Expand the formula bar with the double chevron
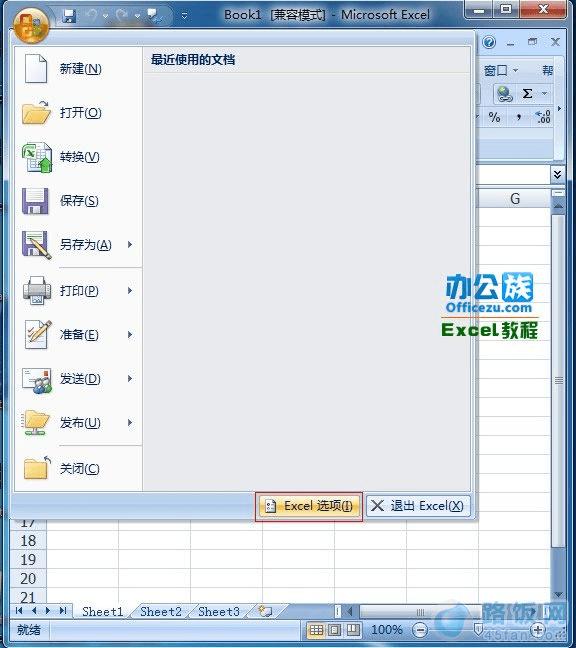 coord(557,175)
